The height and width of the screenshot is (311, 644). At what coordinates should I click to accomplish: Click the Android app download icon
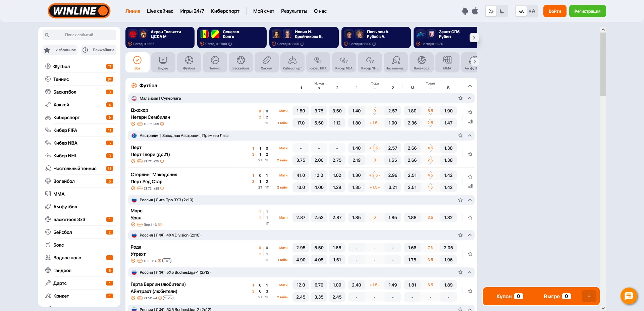click(x=465, y=11)
